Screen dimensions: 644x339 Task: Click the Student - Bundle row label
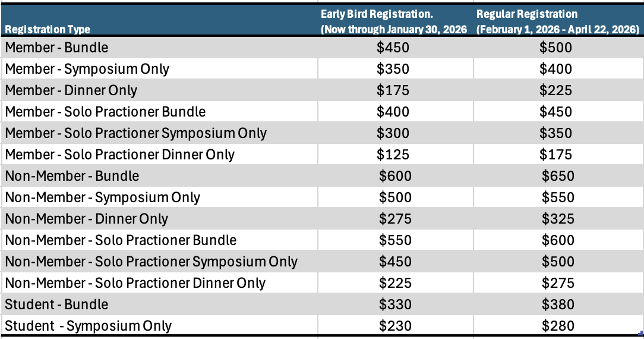tap(57, 305)
